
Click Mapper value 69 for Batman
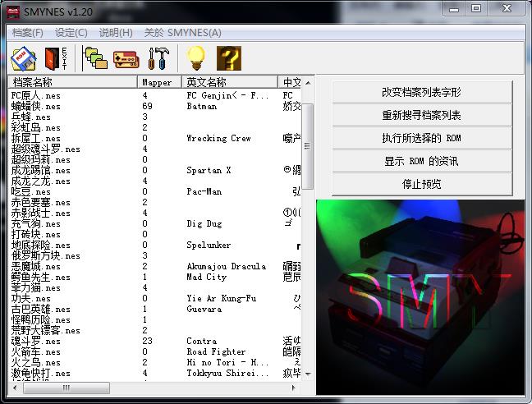(x=147, y=106)
